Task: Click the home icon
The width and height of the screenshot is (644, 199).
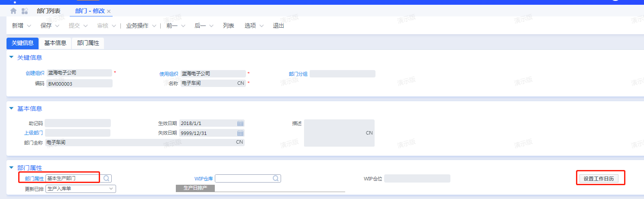Action: click(13, 11)
